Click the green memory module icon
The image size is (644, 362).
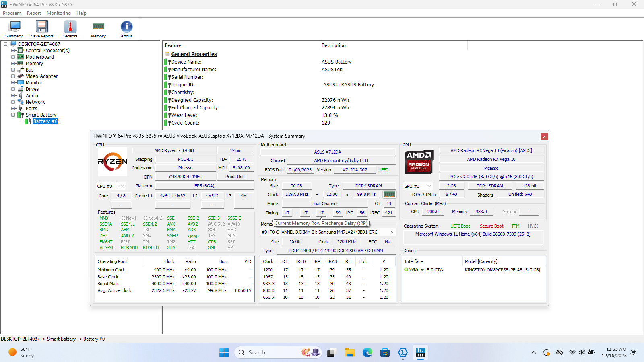[x=389, y=195]
